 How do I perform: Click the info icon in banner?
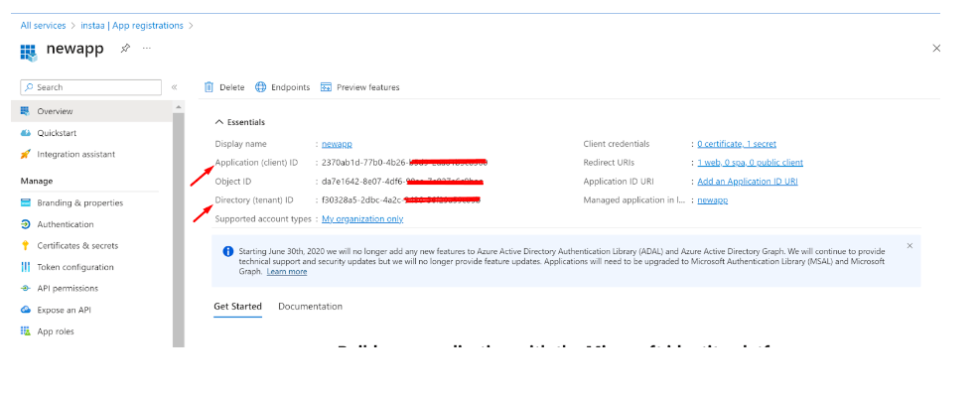tap(228, 252)
